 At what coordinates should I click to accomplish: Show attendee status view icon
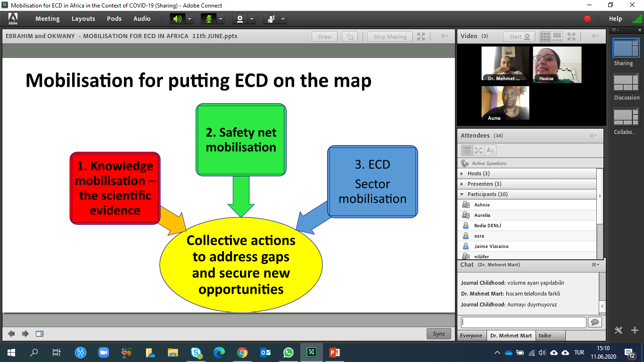point(490,150)
